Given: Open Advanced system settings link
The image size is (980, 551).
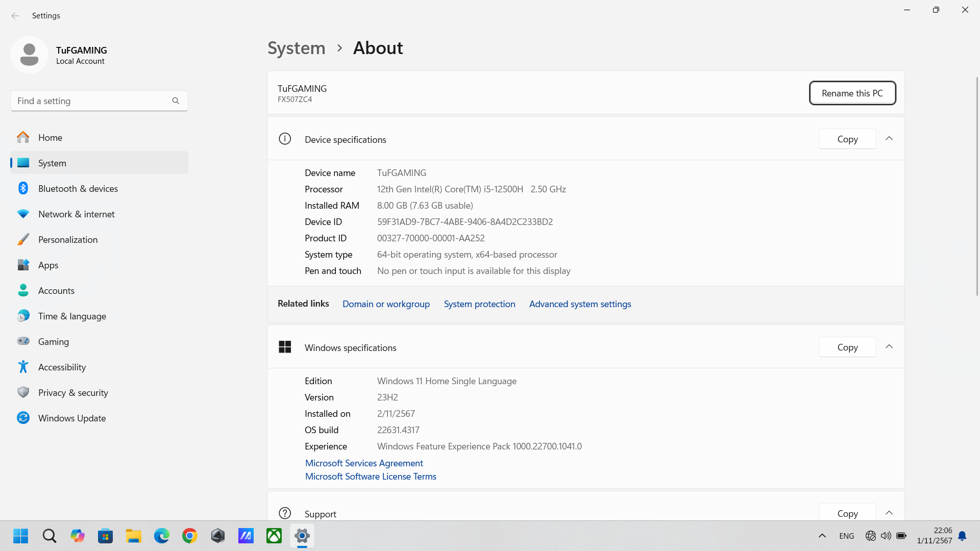Looking at the screenshot, I should pyautogui.click(x=580, y=304).
